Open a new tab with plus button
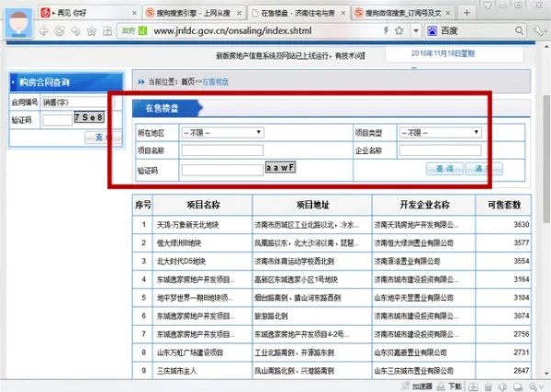The width and height of the screenshot is (551, 392). coord(467,13)
